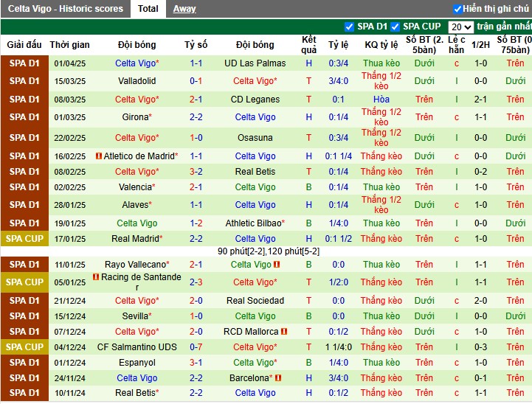Click the 1-2 score versus Athletic Bilbao
Image resolution: width=532 pixels, height=404 pixels.
coord(196,223)
